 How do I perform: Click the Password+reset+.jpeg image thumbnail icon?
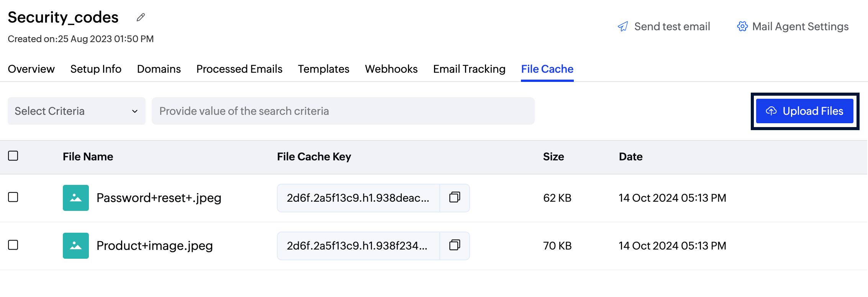click(76, 198)
